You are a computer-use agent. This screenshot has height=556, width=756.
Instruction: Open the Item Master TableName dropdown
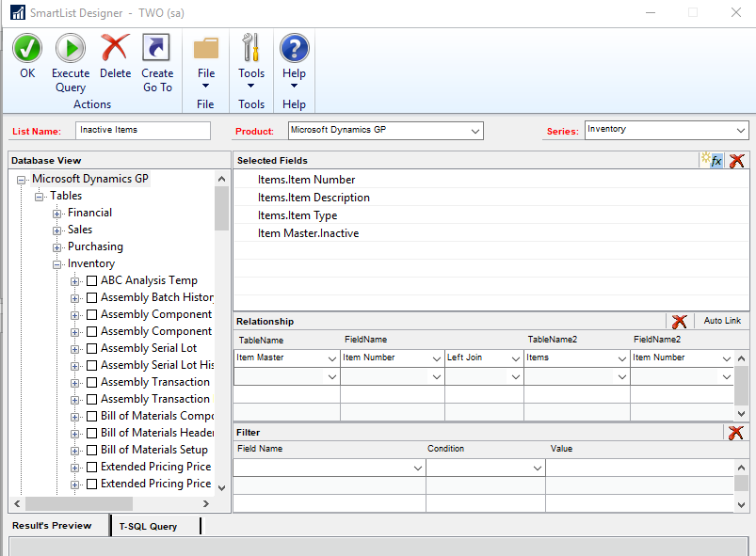332,358
